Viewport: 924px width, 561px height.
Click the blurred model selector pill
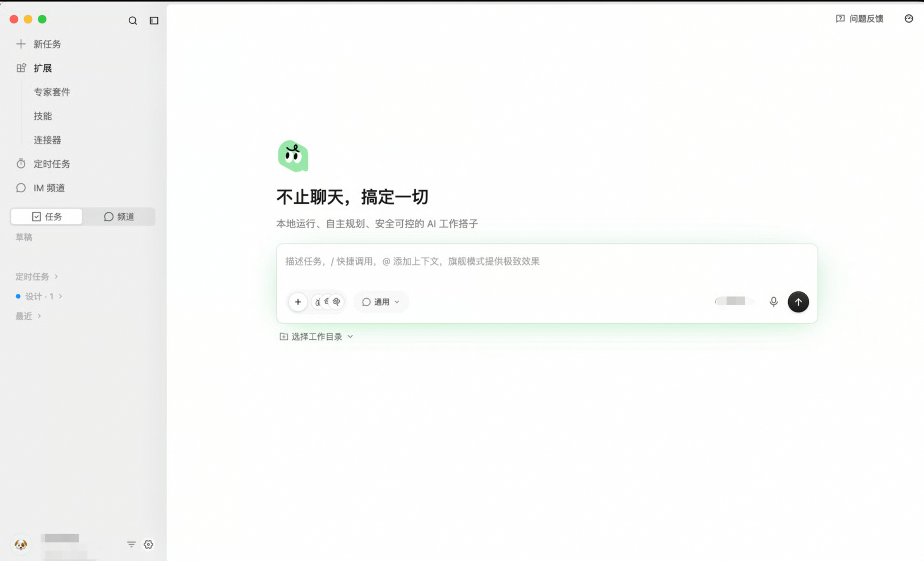(734, 301)
